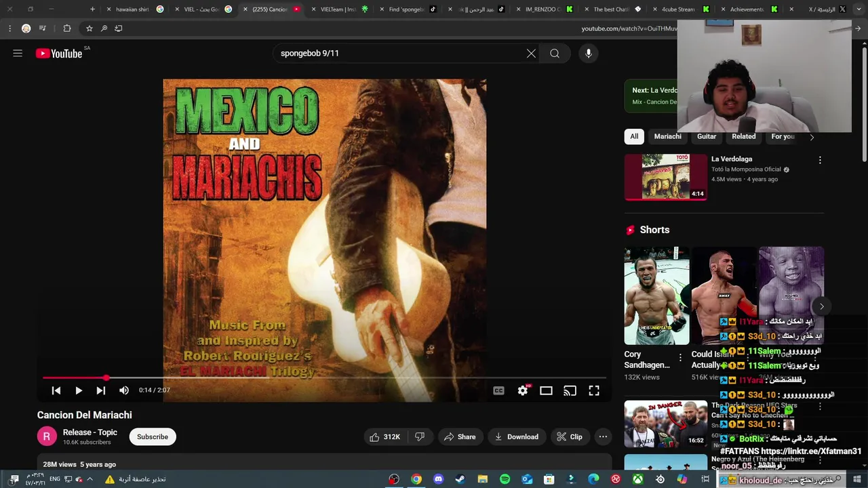Open Xbox app from the taskbar

637,479
